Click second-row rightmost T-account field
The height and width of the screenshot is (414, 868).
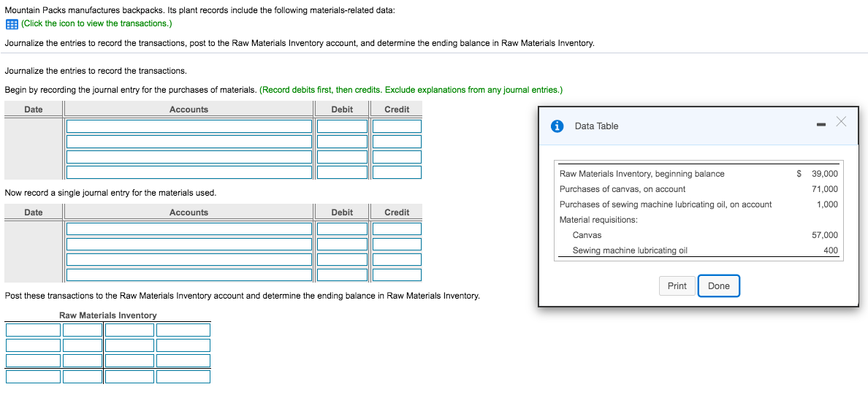pyautogui.click(x=183, y=345)
